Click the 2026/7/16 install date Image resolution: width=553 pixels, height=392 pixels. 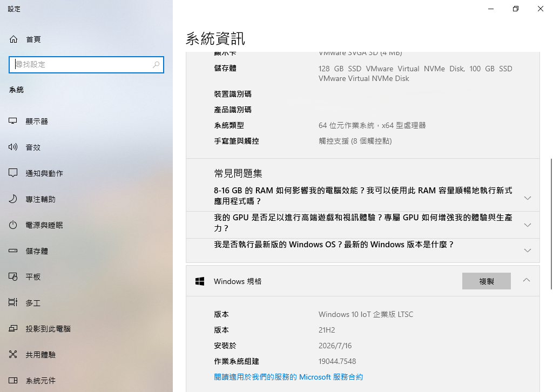pyautogui.click(x=335, y=346)
